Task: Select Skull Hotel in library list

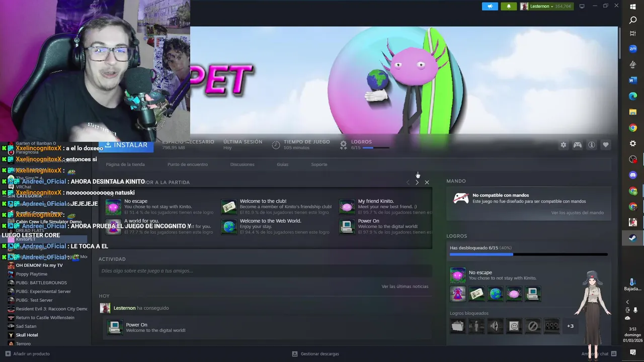Action: tap(27, 335)
